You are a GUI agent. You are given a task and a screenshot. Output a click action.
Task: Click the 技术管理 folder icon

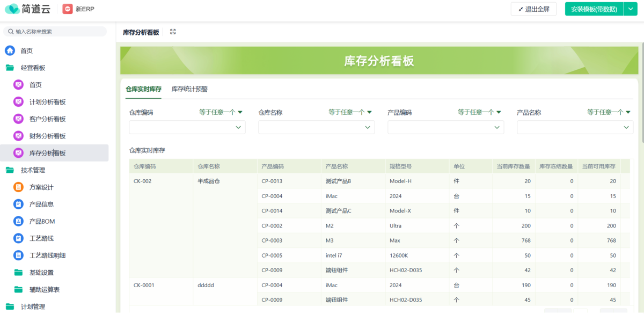pos(10,170)
